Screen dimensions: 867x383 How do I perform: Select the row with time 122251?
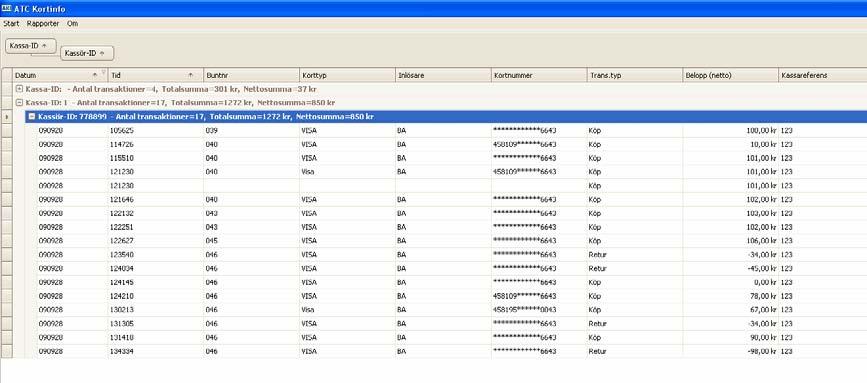point(452,227)
